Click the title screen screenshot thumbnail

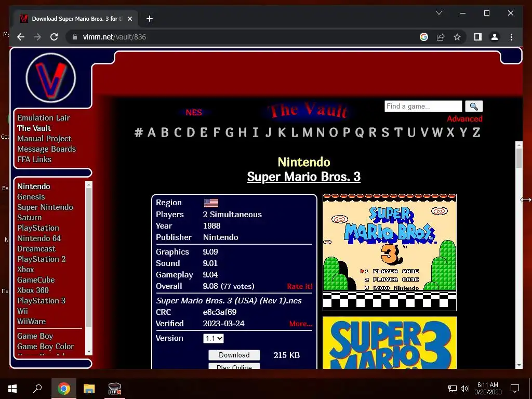click(x=390, y=252)
